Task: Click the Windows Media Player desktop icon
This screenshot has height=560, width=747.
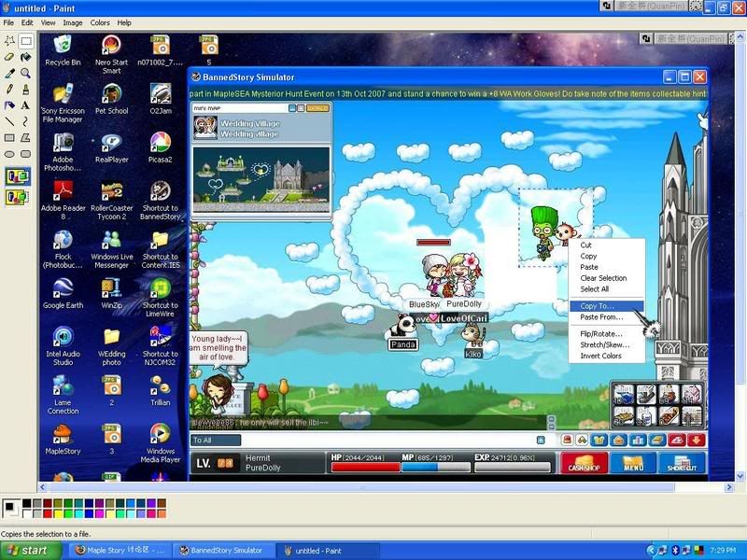Action: (x=160, y=442)
